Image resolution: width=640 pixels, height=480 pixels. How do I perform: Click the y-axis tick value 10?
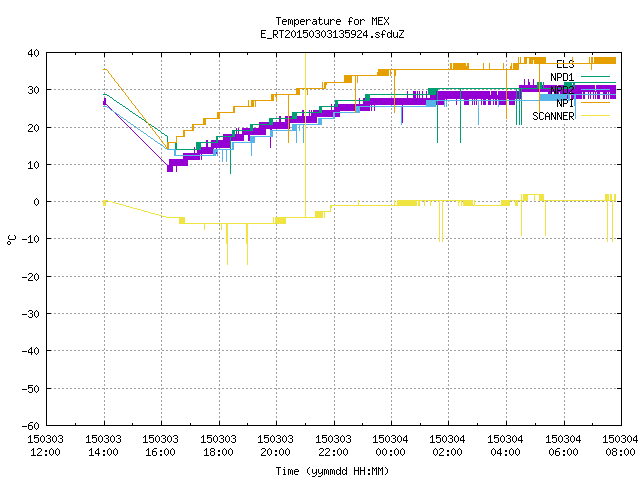[33, 165]
